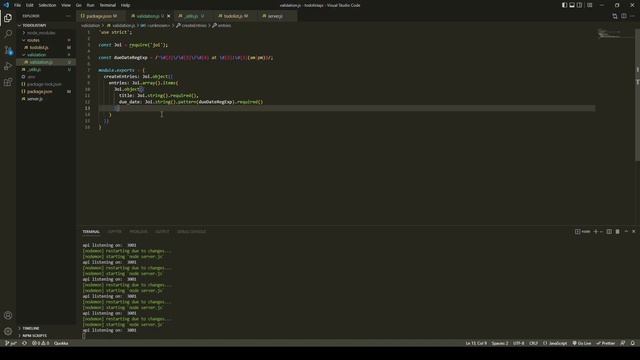The height and width of the screenshot is (360, 640).
Task: Synchronize changes from the status bar
Action: [24, 343]
